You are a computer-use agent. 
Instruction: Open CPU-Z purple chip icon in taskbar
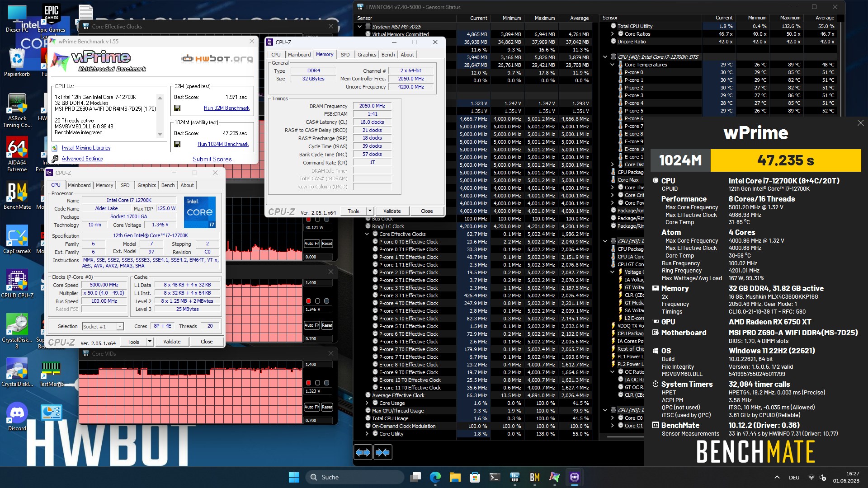tap(574, 477)
